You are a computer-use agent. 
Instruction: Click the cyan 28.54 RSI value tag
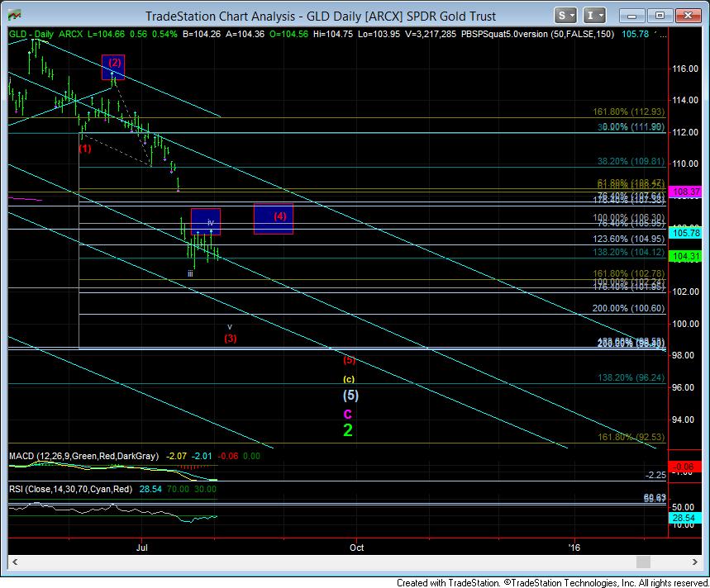coord(685,518)
